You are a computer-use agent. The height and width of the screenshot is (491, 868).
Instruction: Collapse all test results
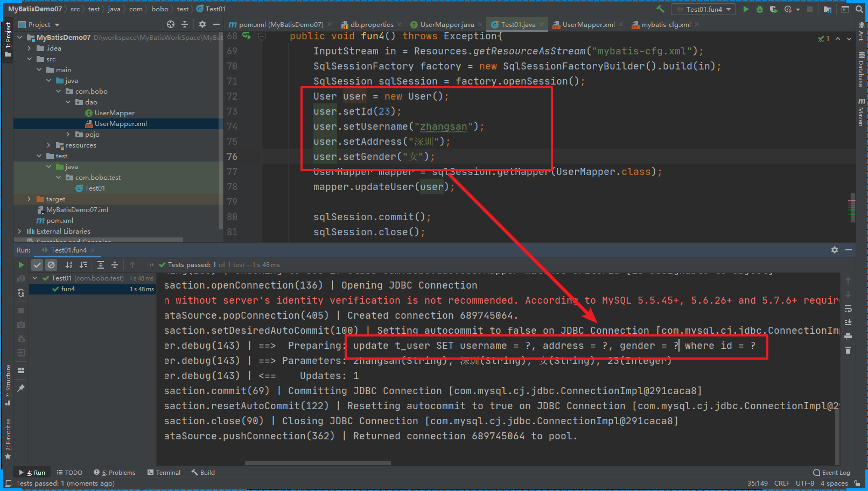coord(115,265)
